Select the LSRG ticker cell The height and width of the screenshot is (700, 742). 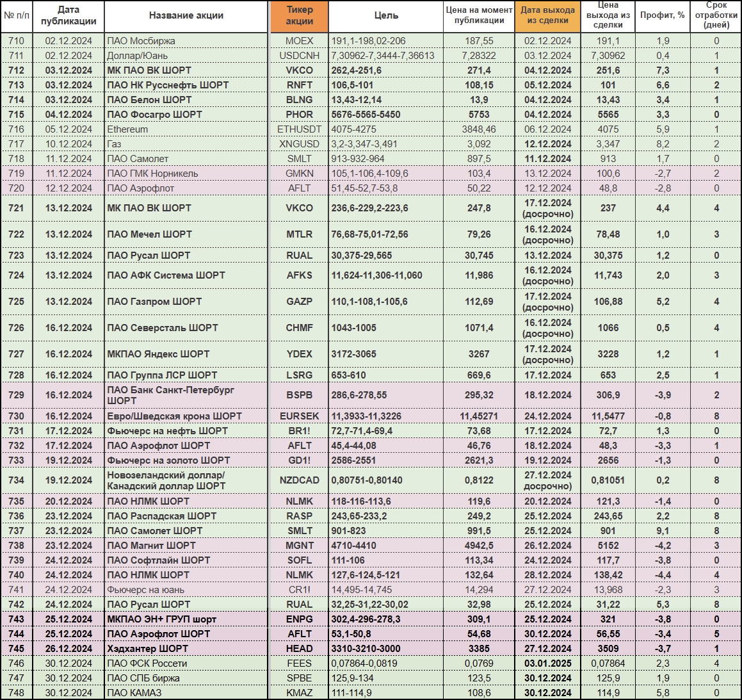point(299,375)
